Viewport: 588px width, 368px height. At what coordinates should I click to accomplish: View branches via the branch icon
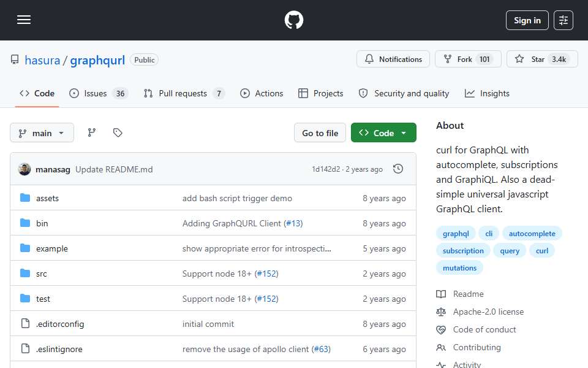[91, 132]
